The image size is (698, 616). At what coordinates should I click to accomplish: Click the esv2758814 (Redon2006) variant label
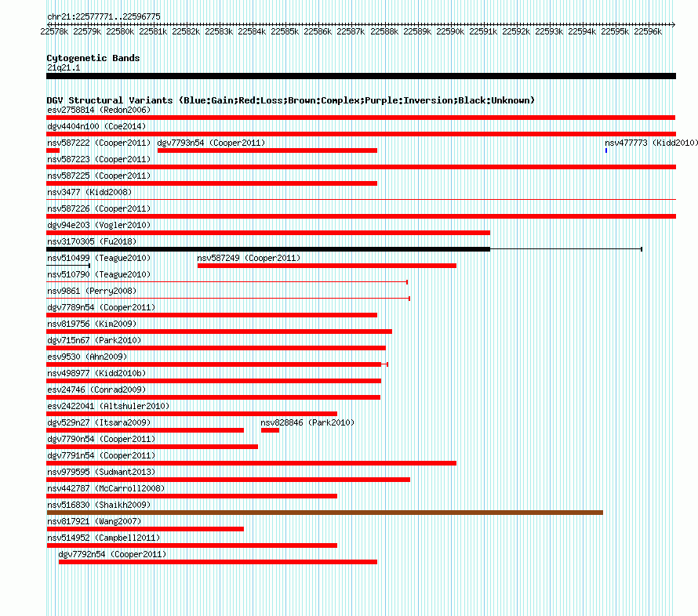[x=99, y=110]
